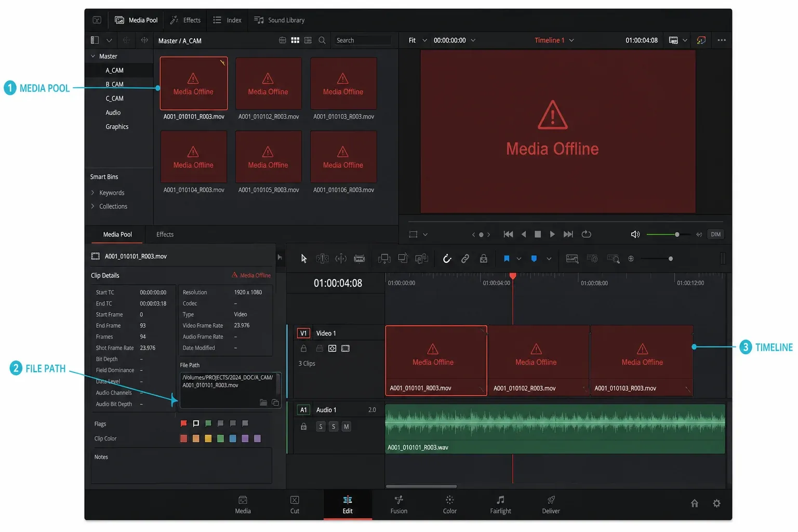This screenshot has width=798, height=532.
Task: Click the bypass color grades icon
Action: pyautogui.click(x=701, y=40)
